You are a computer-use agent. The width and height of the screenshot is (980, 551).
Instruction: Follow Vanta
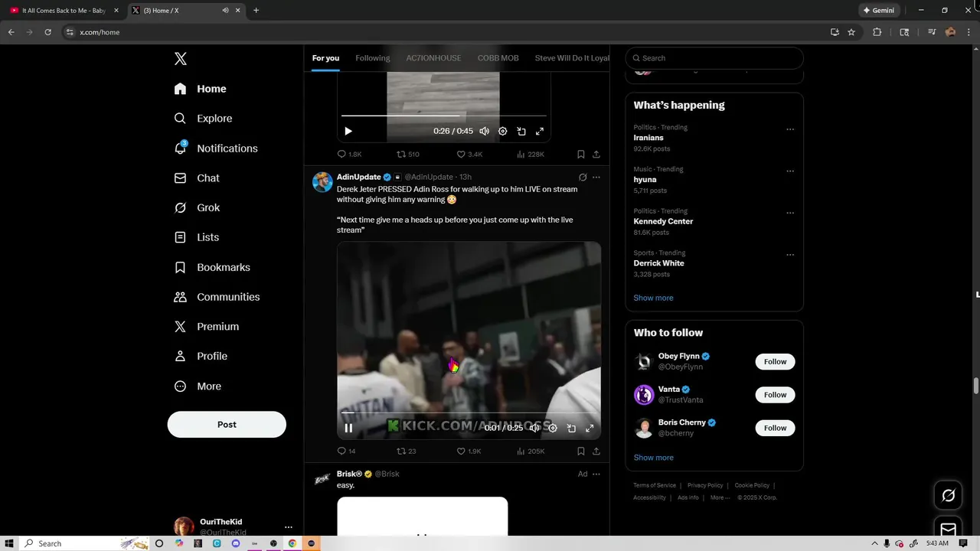[775, 395]
